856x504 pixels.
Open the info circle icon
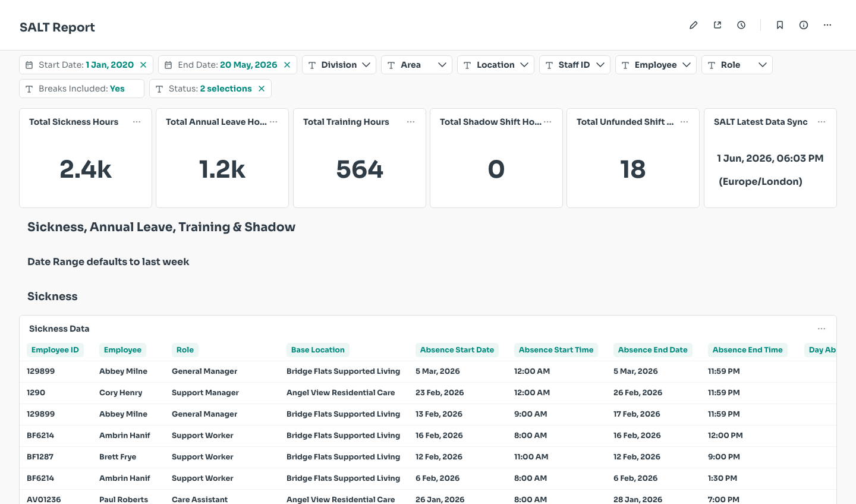pos(804,25)
